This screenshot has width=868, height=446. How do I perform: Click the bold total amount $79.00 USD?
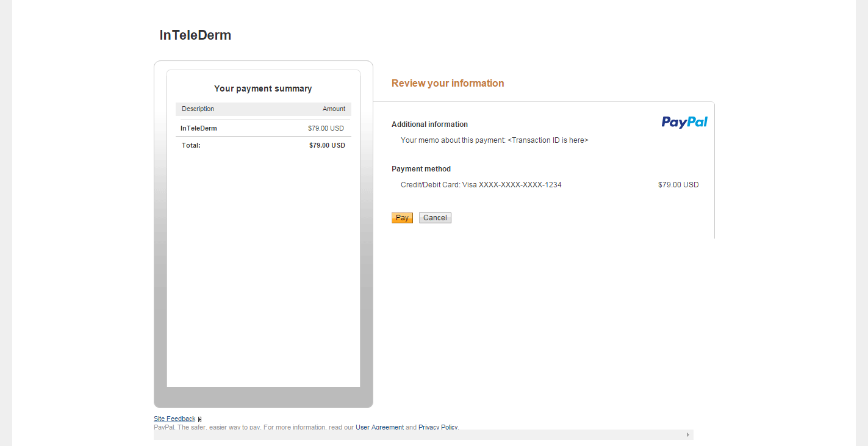click(x=327, y=145)
